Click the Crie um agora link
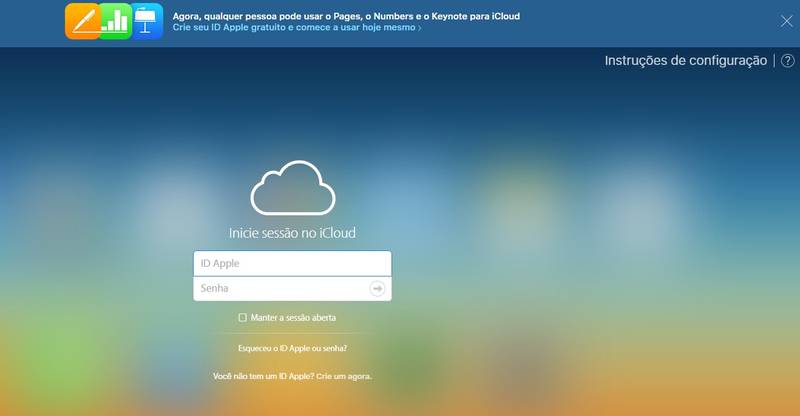 click(x=344, y=376)
